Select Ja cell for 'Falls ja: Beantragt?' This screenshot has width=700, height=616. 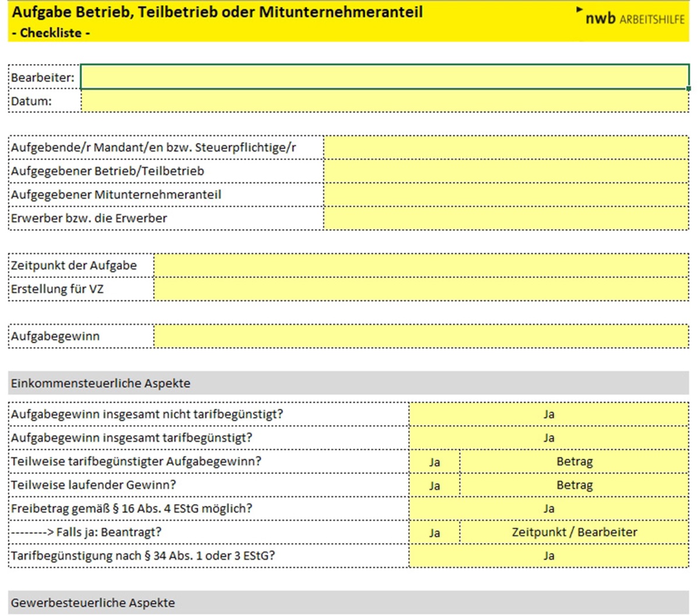point(435,533)
